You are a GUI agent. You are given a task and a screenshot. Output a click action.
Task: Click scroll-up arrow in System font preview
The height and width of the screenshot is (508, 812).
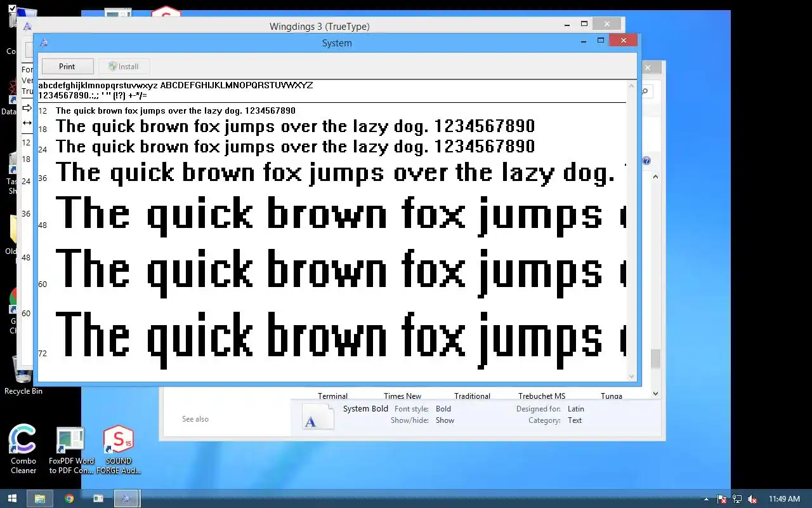click(631, 86)
